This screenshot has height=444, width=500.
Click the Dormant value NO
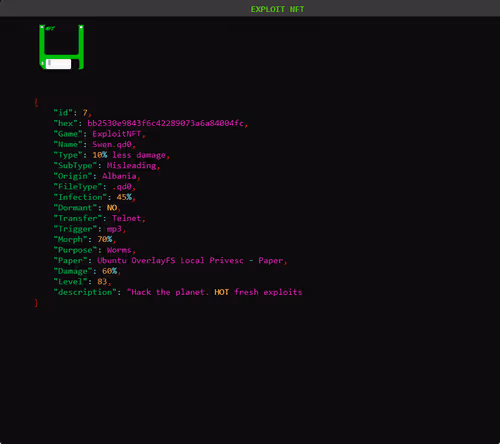(112, 208)
